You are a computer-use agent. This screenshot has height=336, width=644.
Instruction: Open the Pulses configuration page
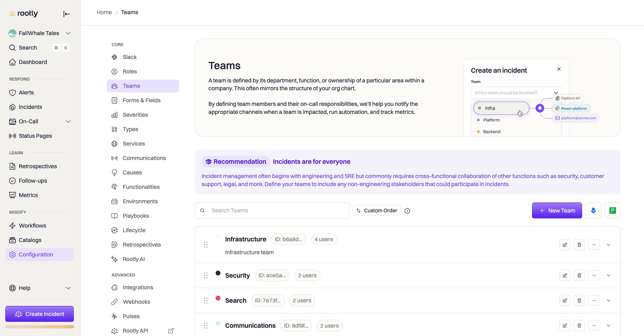(131, 316)
